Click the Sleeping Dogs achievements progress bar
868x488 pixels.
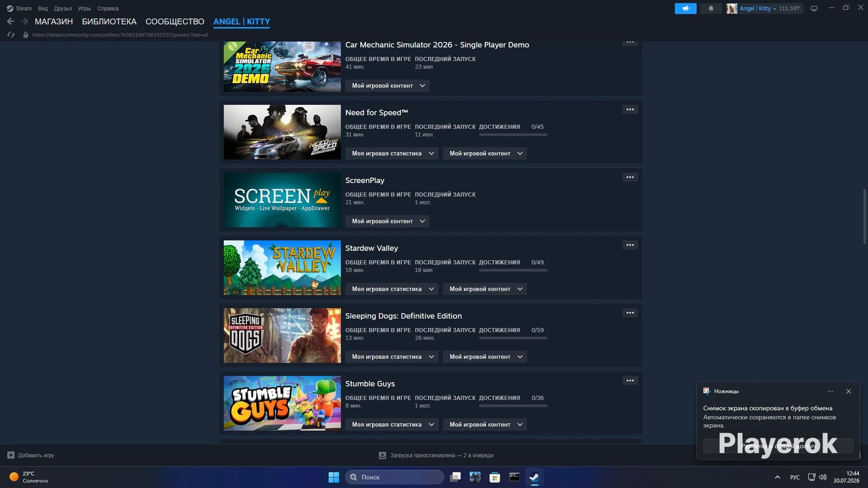point(513,338)
